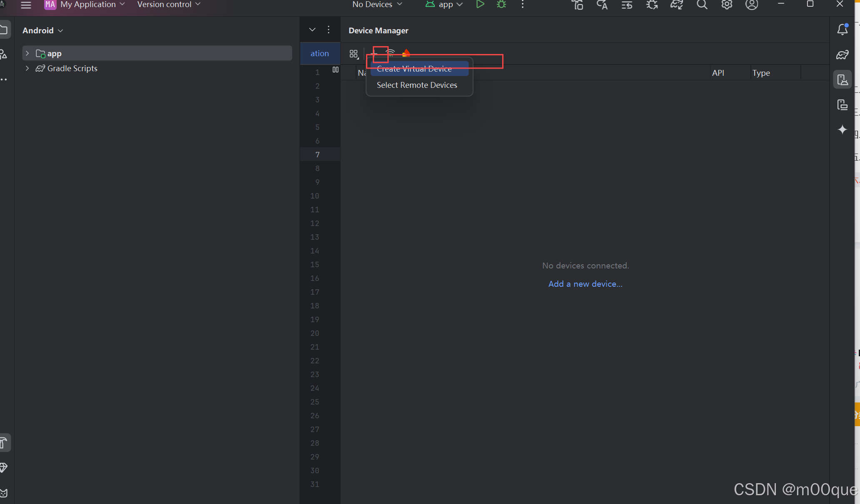Open the IDE Settings gear
Image resolution: width=860 pixels, height=504 pixels.
point(726,5)
